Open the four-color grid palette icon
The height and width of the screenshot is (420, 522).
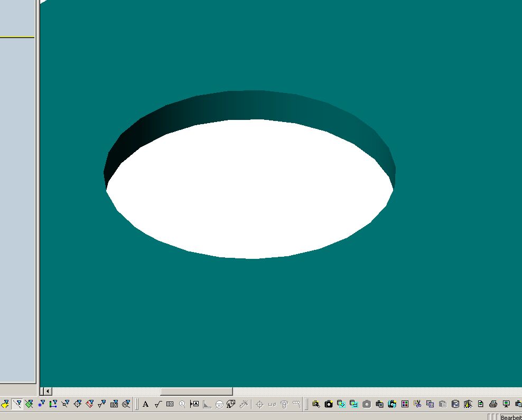point(405,404)
